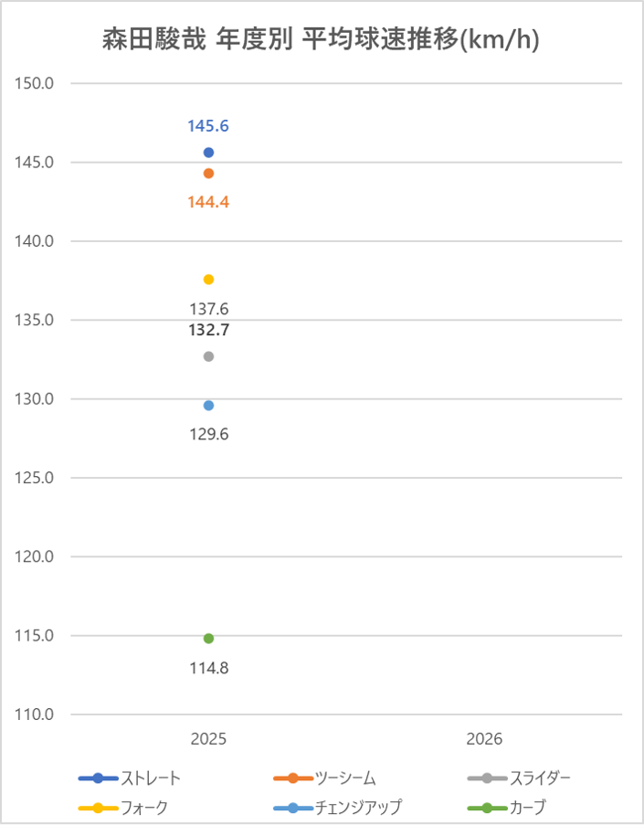
Task: Click the 114.8 data label
Action: [208, 668]
